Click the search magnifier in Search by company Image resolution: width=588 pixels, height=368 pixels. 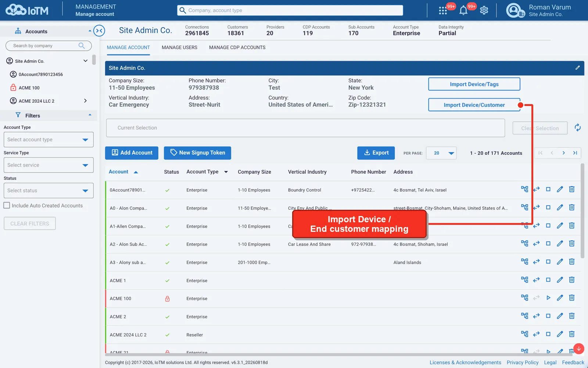coord(82,46)
